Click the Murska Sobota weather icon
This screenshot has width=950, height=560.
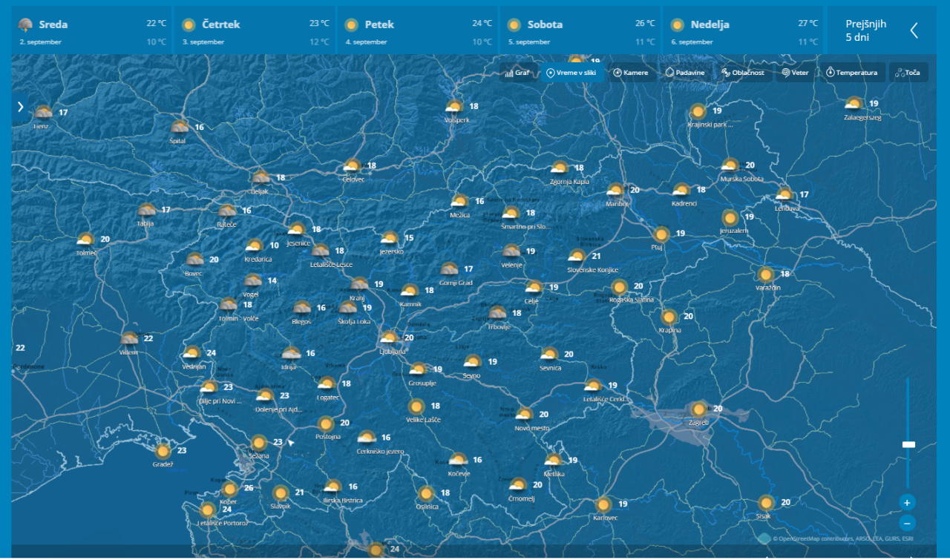[730, 166]
